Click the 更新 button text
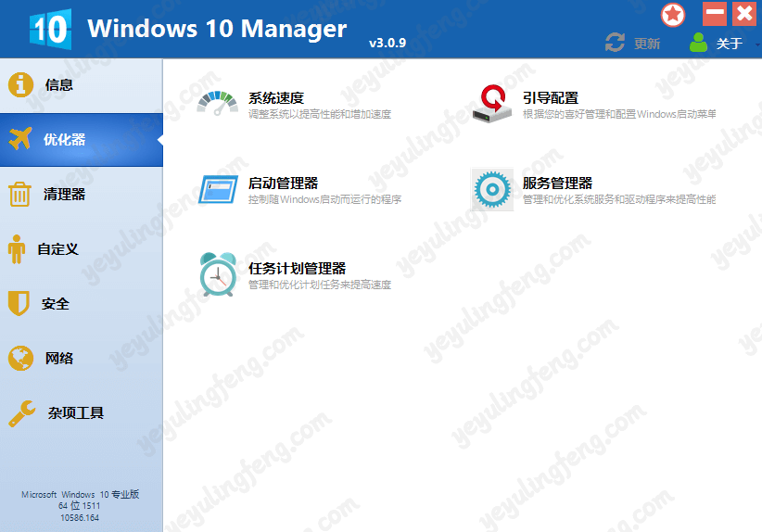 coord(647,44)
